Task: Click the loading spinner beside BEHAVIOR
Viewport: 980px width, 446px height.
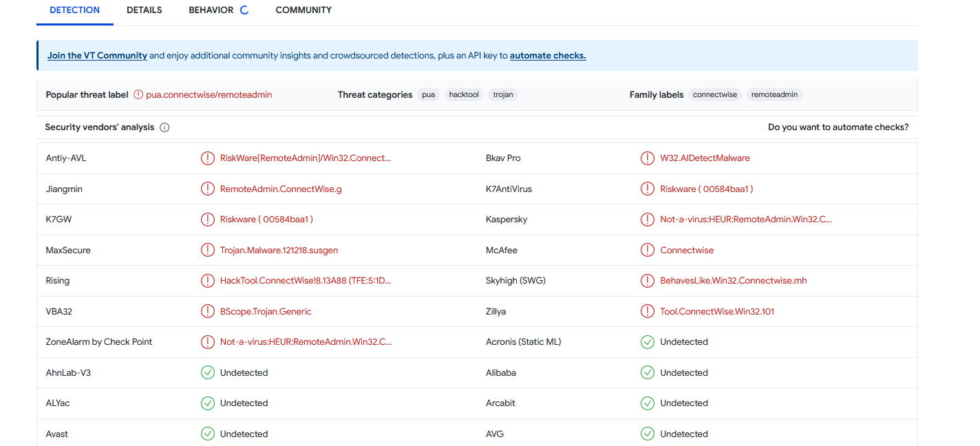Action: pos(244,10)
